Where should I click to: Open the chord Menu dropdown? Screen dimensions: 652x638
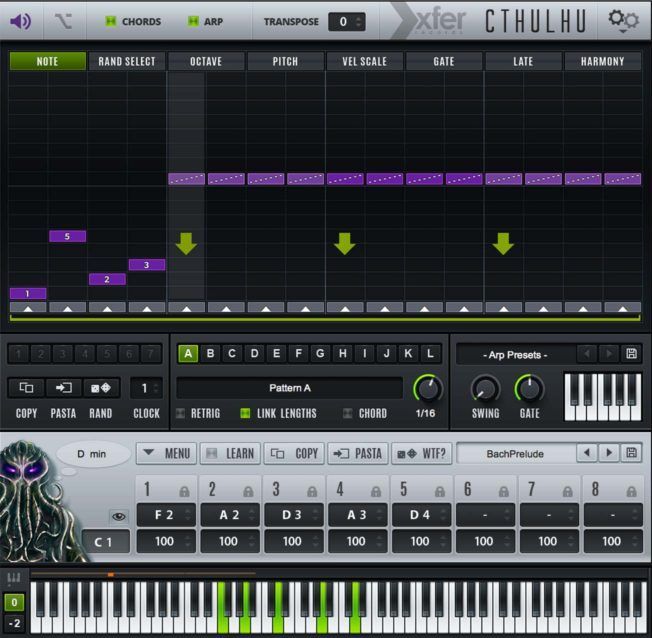click(166, 453)
